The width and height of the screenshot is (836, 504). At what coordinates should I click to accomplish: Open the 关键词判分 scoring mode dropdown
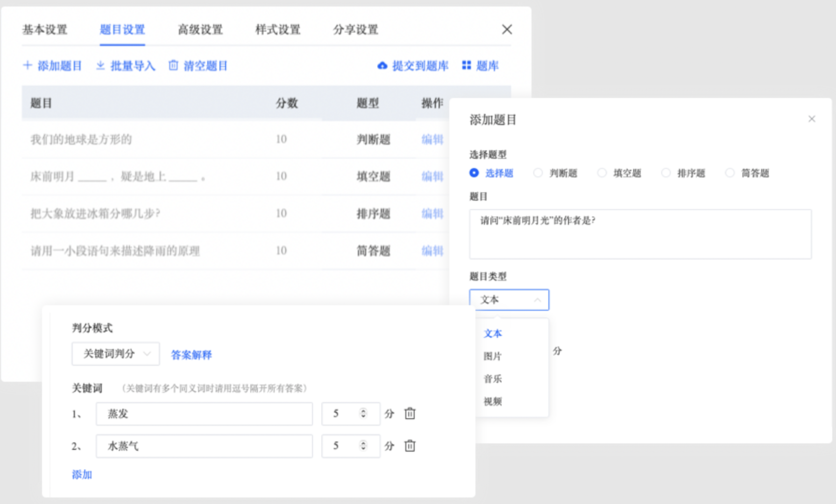point(116,354)
